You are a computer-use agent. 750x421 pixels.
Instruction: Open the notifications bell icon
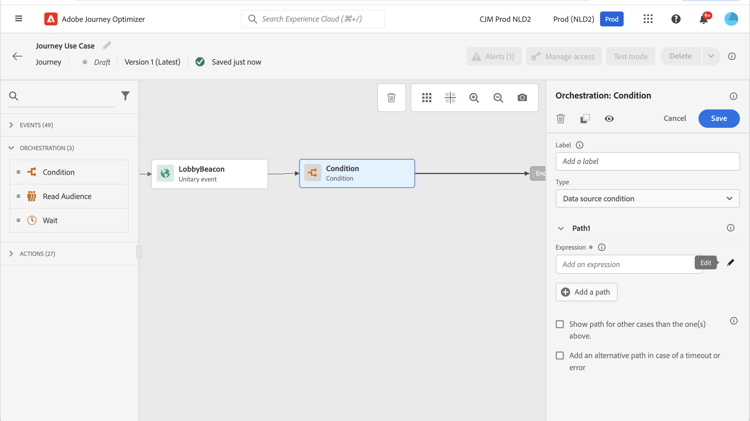tap(704, 19)
